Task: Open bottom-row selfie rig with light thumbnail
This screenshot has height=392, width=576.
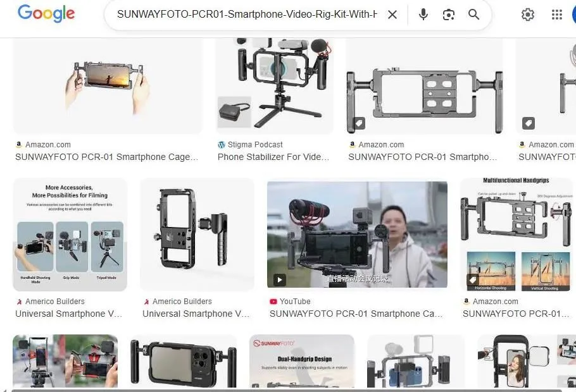Action: [x=526, y=361]
